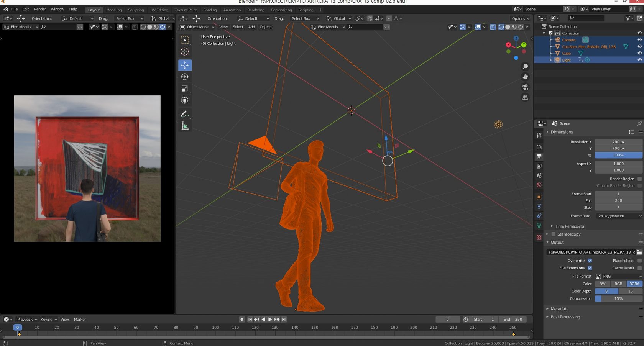Adjust the Compression slider
The height and width of the screenshot is (346, 644).
click(x=618, y=299)
